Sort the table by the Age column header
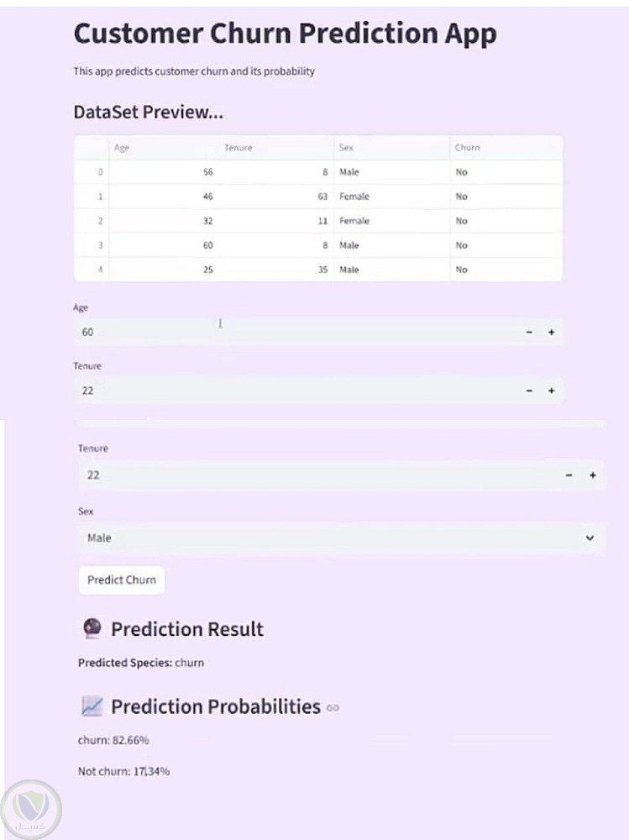Image resolution: width=629 pixels, height=840 pixels. click(x=123, y=148)
